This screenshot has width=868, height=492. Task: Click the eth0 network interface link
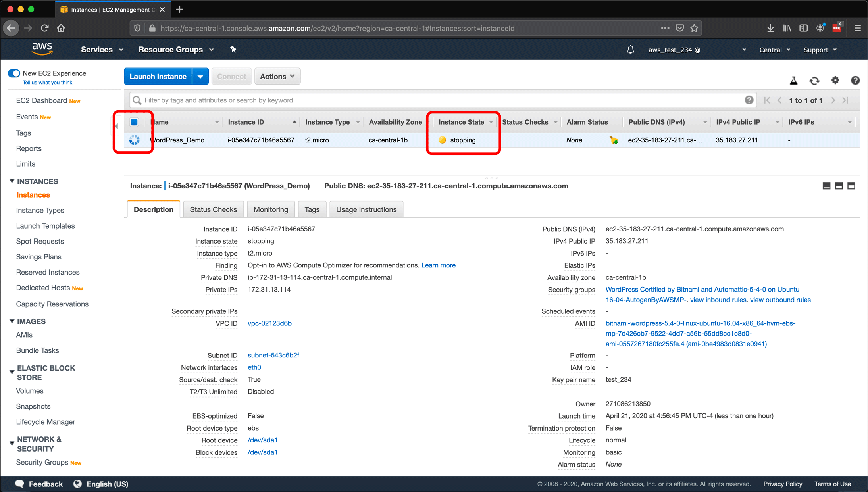pyautogui.click(x=254, y=367)
